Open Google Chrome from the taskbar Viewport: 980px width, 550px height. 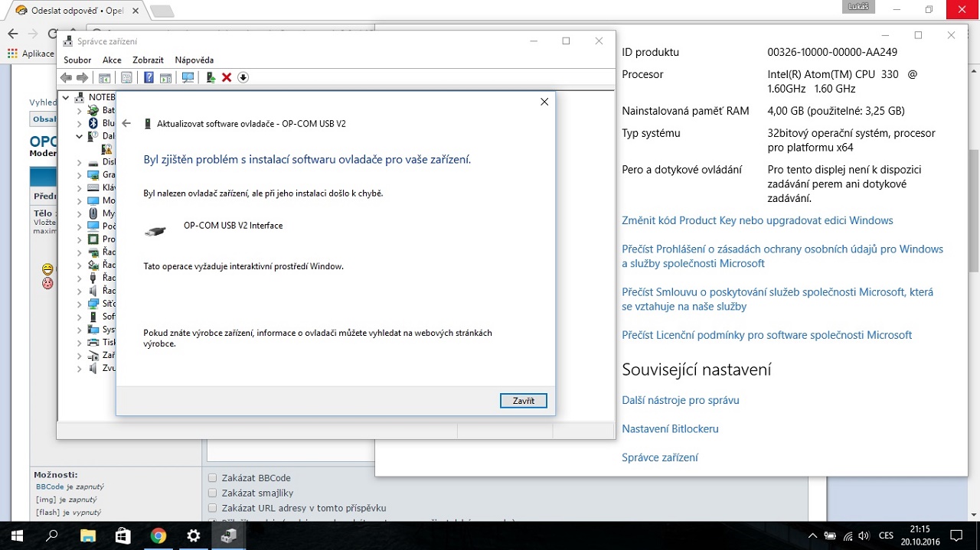[x=158, y=535]
